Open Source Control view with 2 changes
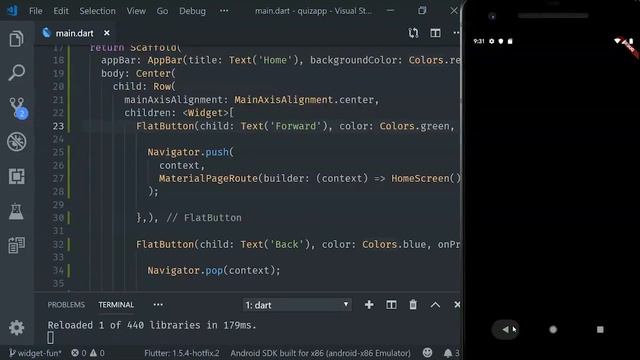640x360 pixels. point(18,108)
